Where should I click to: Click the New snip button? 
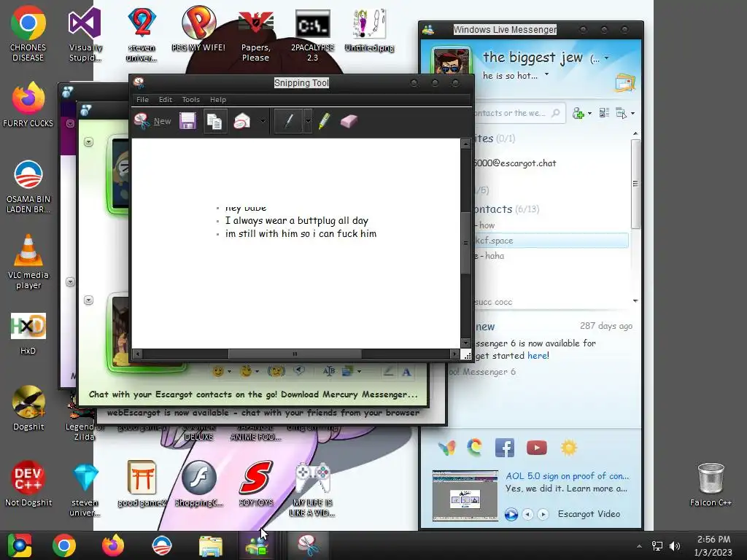152,121
